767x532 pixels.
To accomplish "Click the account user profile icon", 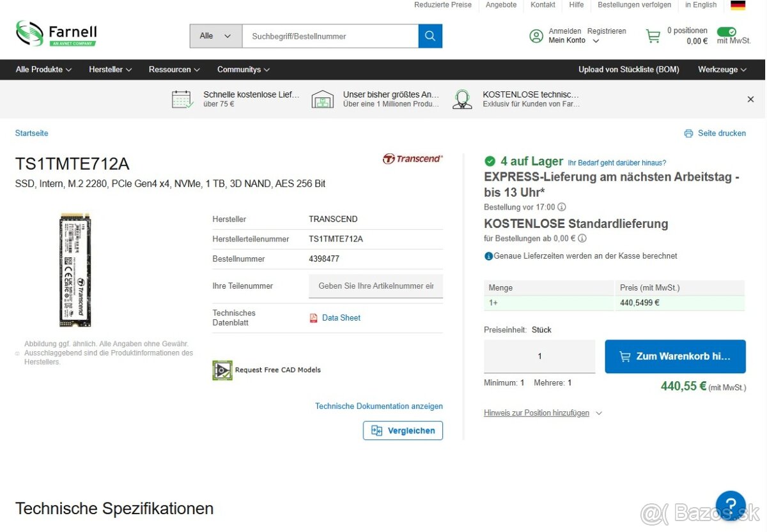I will 536,36.
